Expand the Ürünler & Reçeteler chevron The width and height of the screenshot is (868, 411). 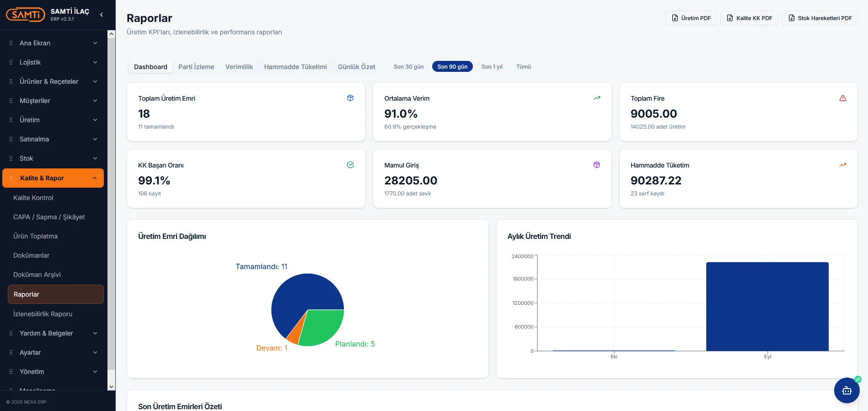coord(95,81)
